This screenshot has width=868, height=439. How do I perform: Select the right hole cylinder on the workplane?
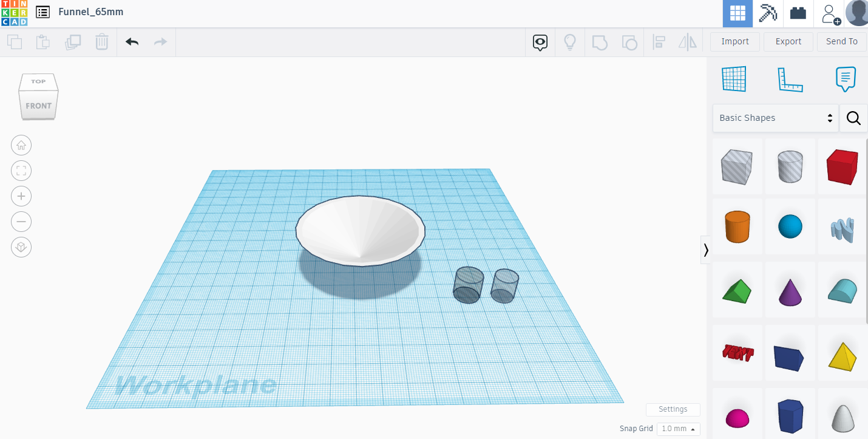tap(504, 286)
